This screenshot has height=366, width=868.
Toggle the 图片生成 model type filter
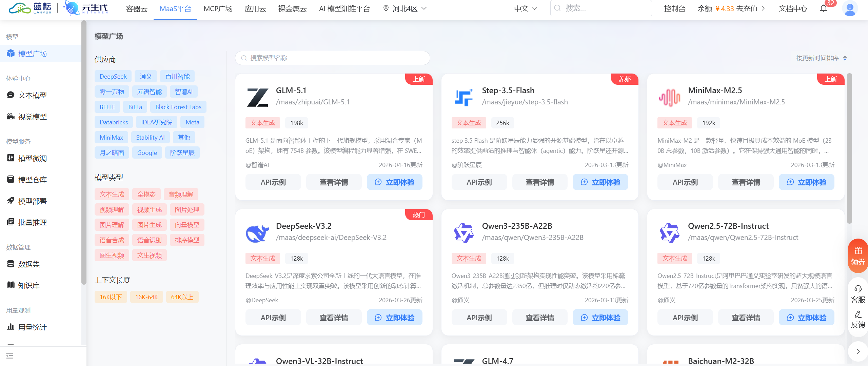pos(150,225)
